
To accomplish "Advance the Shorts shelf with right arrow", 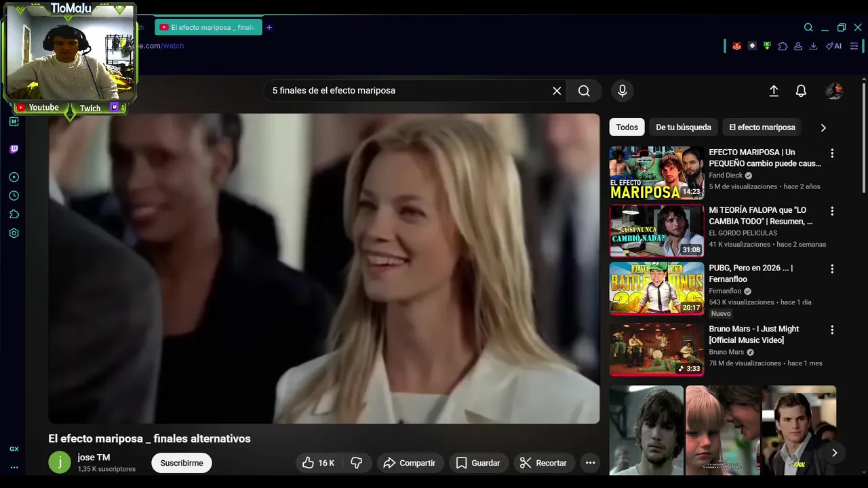I will click(x=835, y=453).
